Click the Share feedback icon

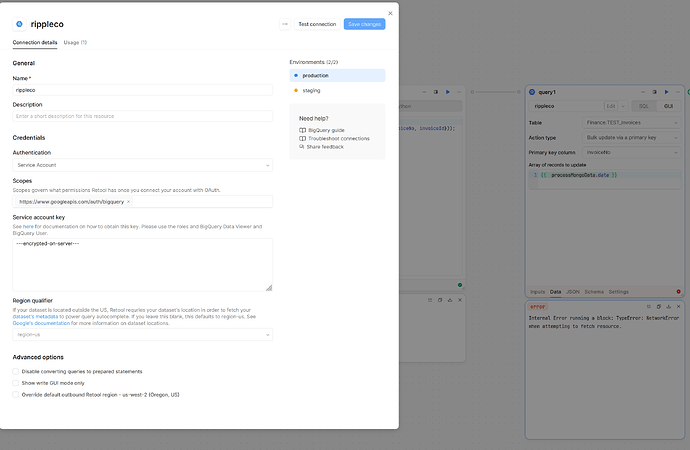303,147
